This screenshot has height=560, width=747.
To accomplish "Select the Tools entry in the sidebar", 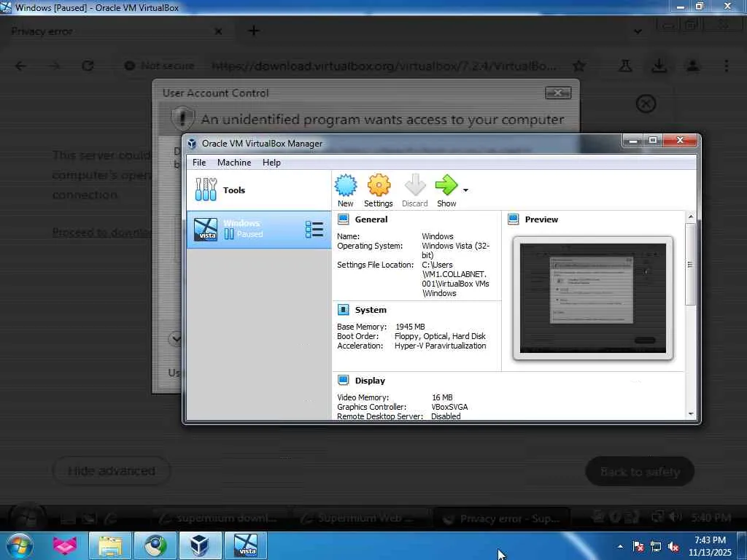I will (259, 190).
